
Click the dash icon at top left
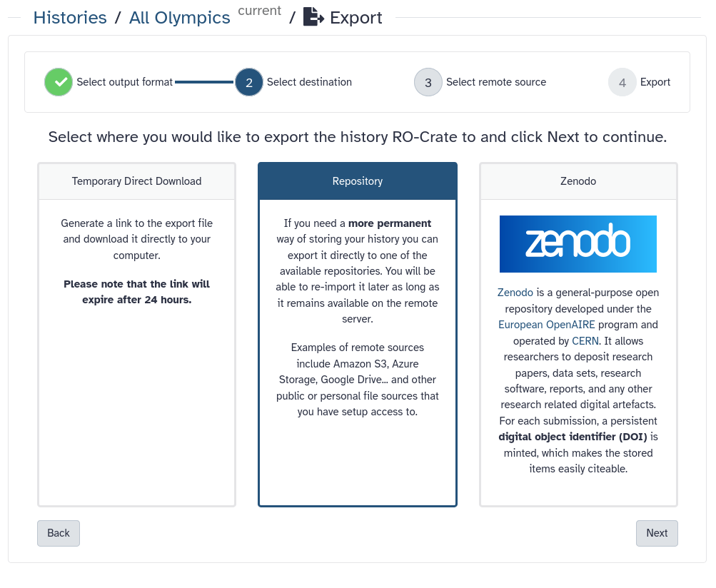click(14, 16)
